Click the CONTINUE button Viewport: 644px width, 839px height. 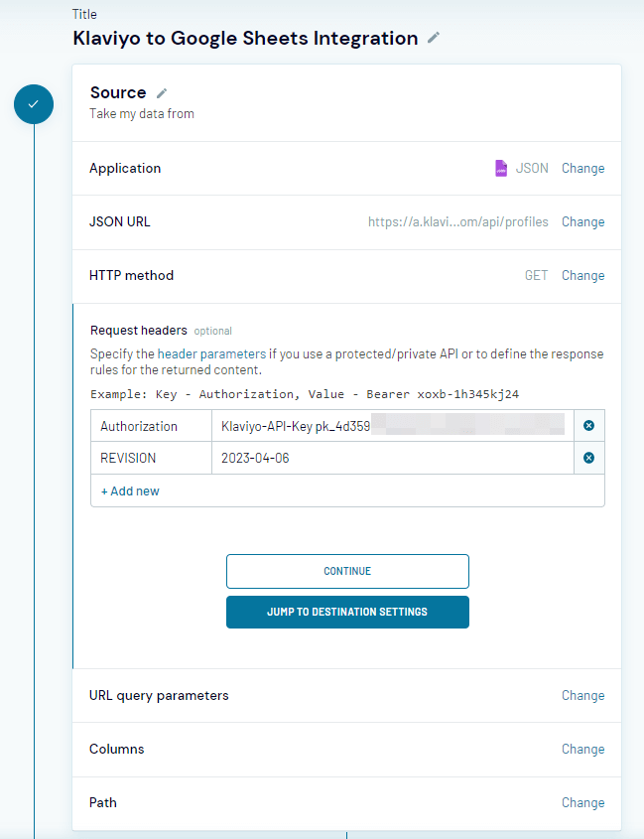[x=347, y=571]
